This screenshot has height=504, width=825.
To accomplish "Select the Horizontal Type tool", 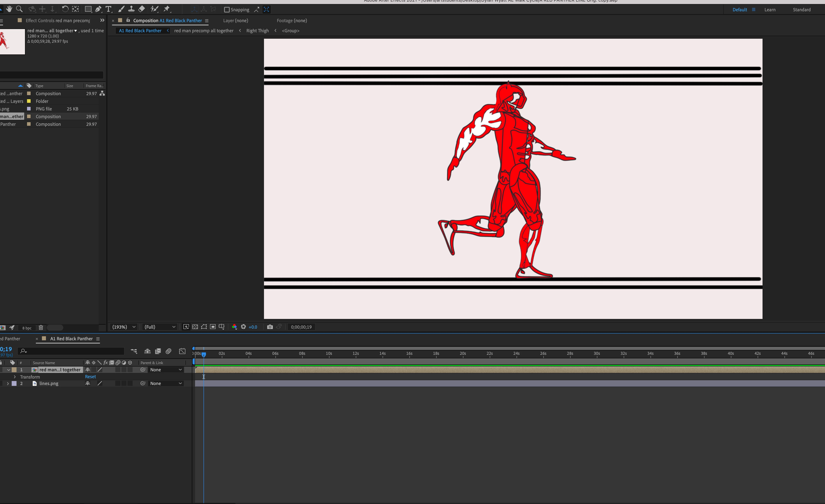I will tap(108, 9).
